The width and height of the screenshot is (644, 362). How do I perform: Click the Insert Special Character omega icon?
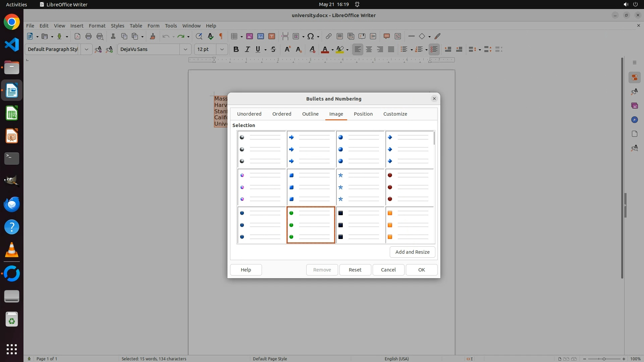click(x=311, y=36)
